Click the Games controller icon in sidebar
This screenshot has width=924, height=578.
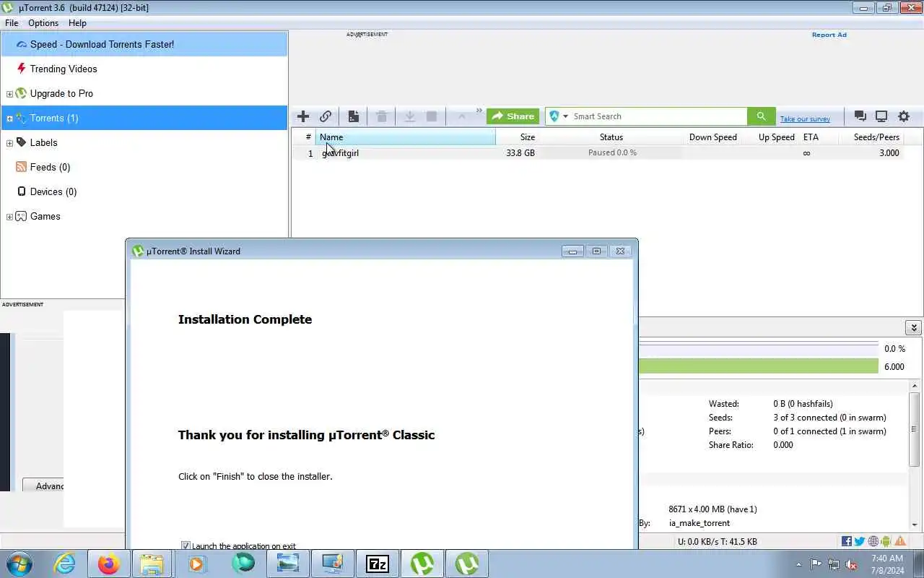point(21,216)
